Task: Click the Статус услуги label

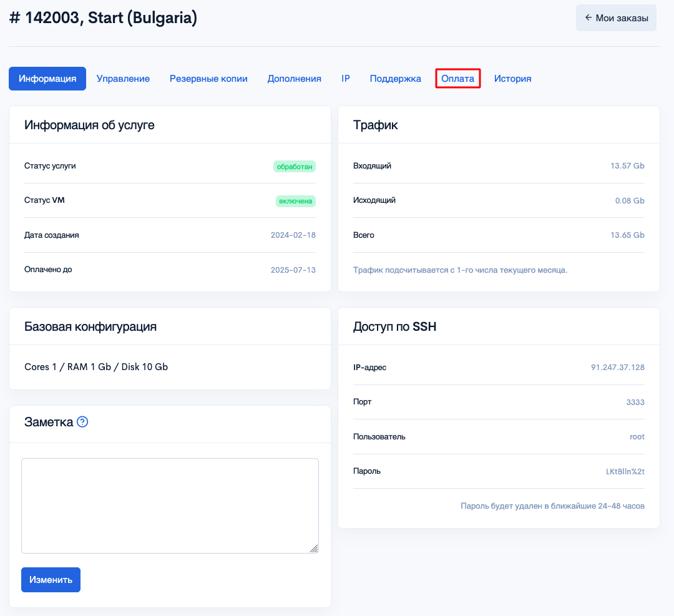Action: pyautogui.click(x=50, y=166)
